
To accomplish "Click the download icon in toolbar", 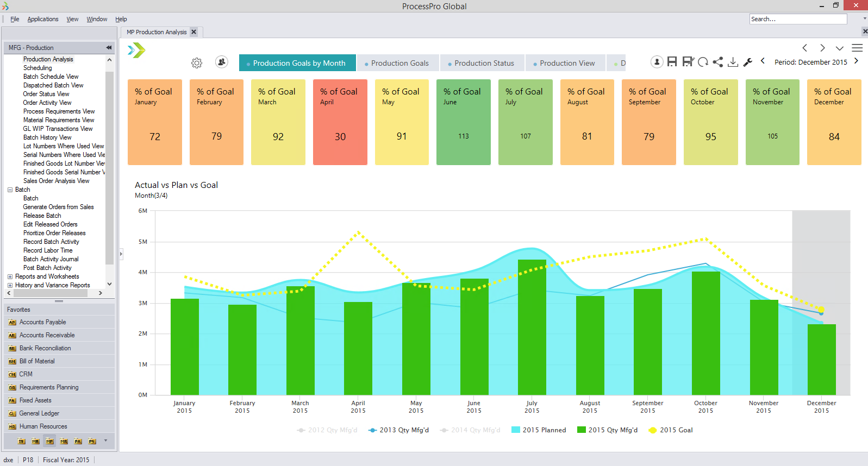I will tap(733, 62).
